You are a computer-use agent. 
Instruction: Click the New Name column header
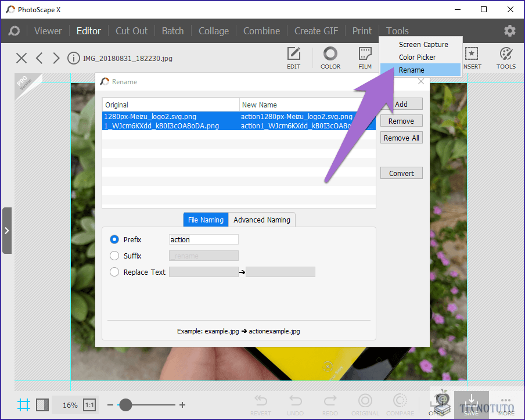click(x=307, y=105)
